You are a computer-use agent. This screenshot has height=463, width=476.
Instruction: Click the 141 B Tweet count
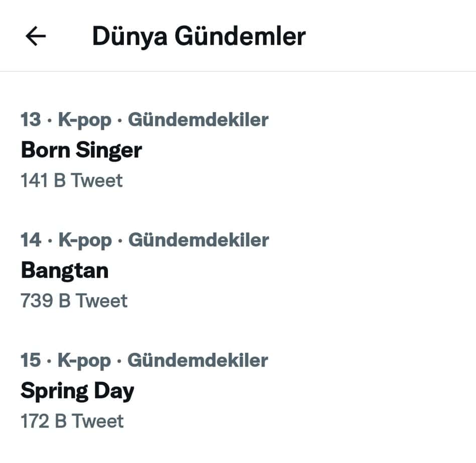tap(71, 180)
